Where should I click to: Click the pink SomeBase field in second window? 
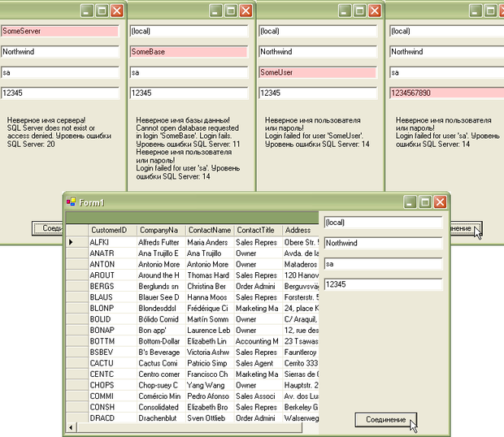189,52
